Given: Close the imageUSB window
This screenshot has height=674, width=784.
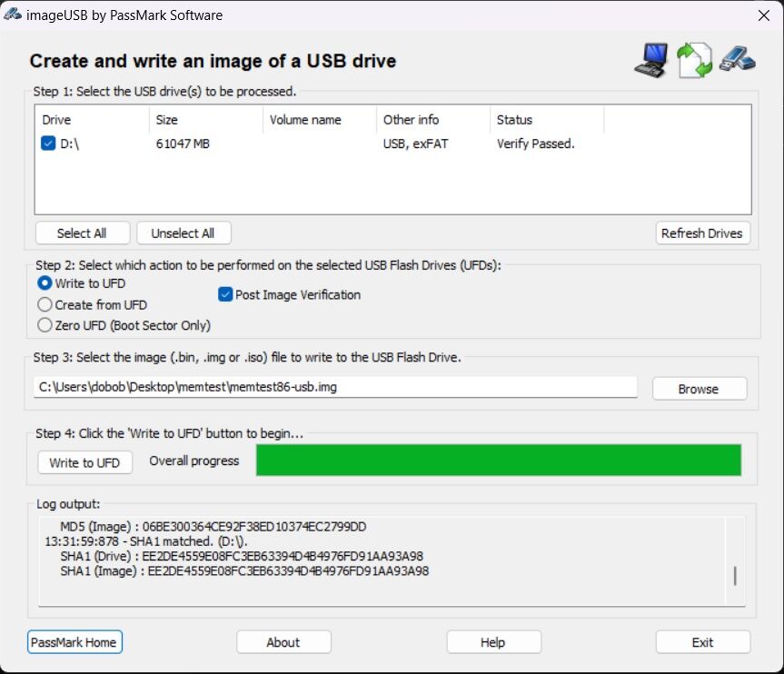Looking at the screenshot, I should (x=763, y=15).
